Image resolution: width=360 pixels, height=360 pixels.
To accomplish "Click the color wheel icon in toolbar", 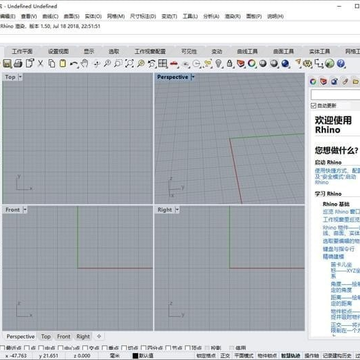I will click(x=252, y=63).
